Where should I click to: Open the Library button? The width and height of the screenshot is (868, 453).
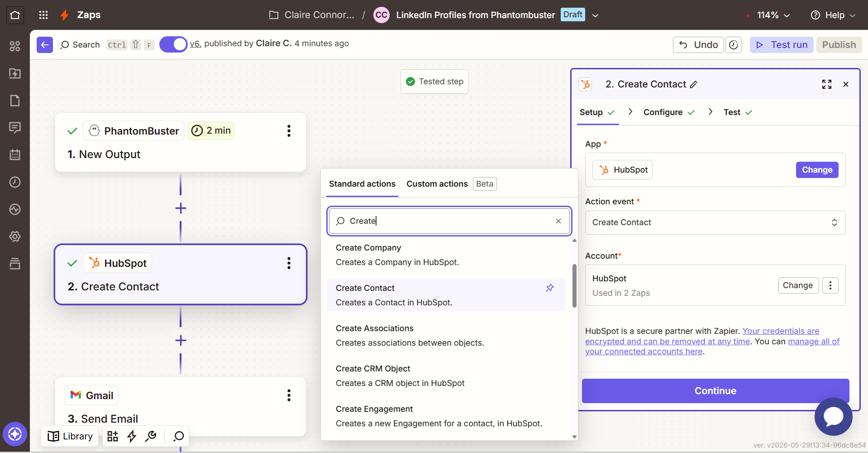70,436
